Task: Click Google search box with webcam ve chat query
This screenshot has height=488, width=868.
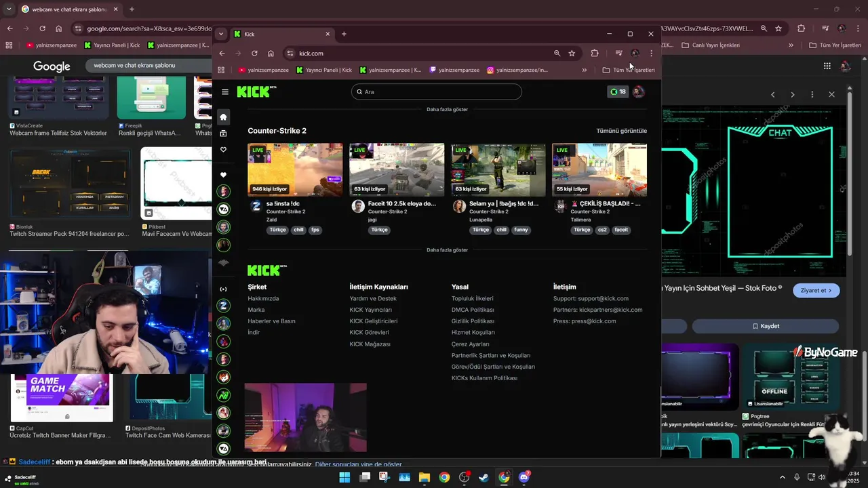Action: click(149, 66)
